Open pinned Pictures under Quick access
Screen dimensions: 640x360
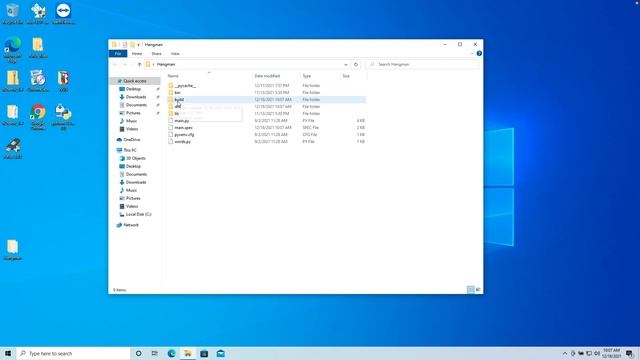[133, 113]
